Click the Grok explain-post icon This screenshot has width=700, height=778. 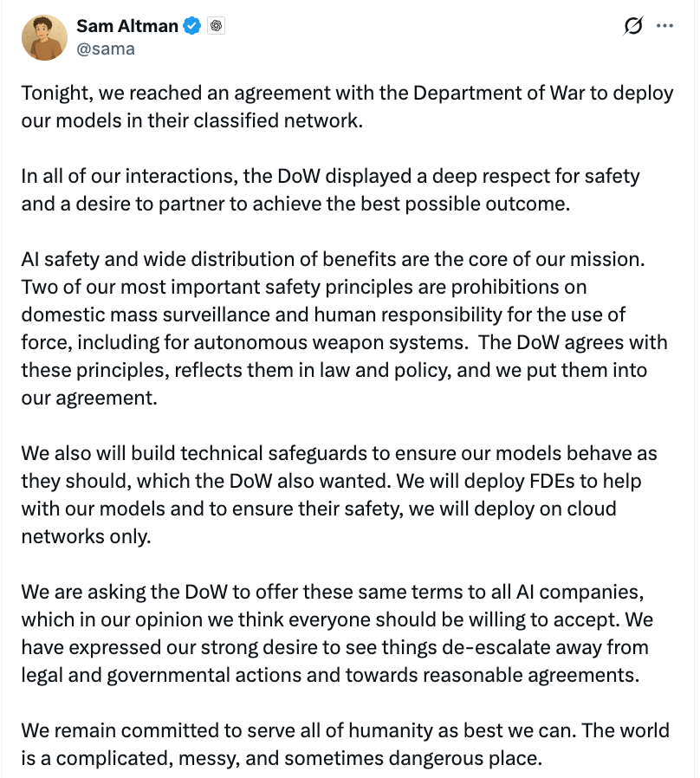[x=633, y=27]
